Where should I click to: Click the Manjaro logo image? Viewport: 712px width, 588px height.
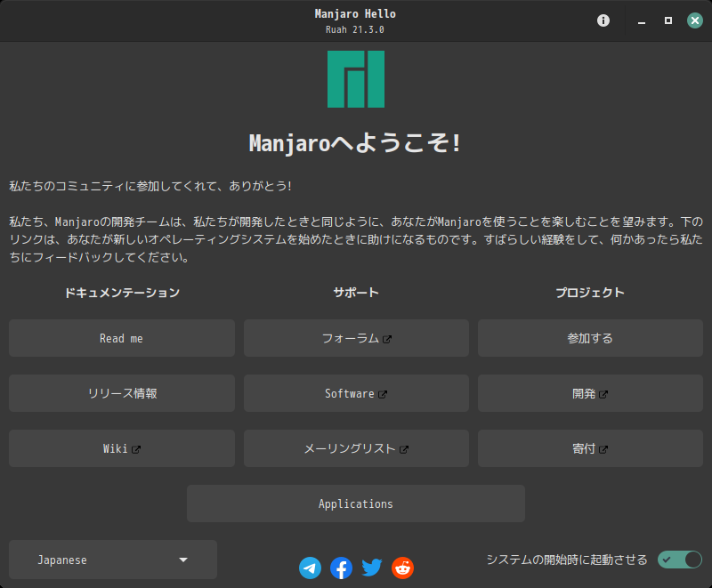(x=356, y=79)
